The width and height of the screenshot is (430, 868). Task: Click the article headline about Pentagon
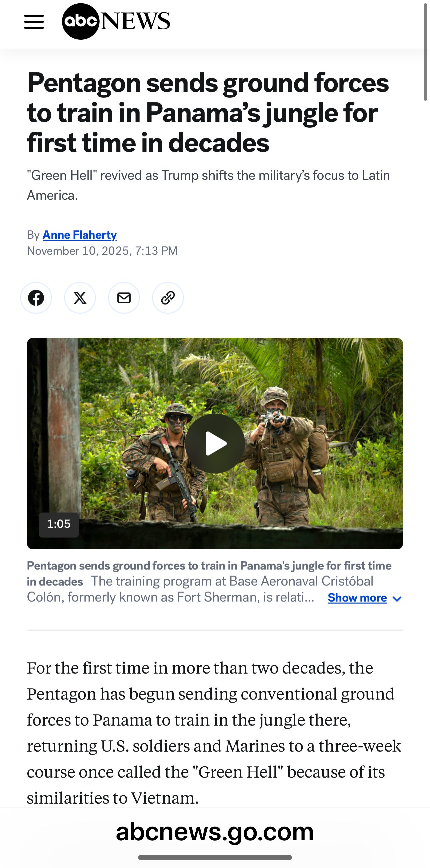[208, 112]
